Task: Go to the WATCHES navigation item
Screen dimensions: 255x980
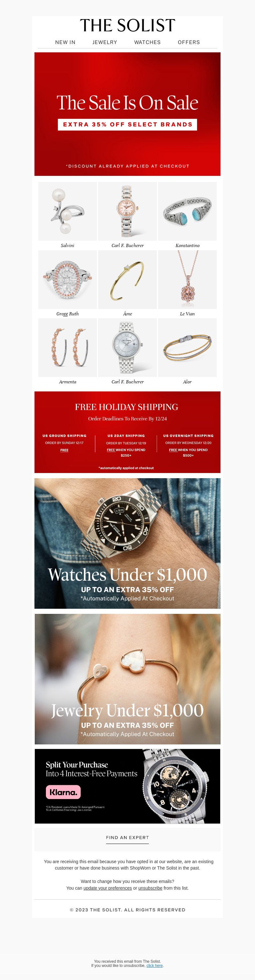Action: [x=148, y=42]
